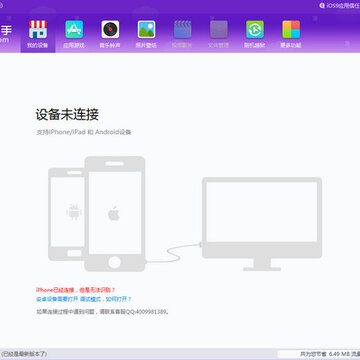
Task: Click the blue Android debug mode help link
Action: (84, 299)
